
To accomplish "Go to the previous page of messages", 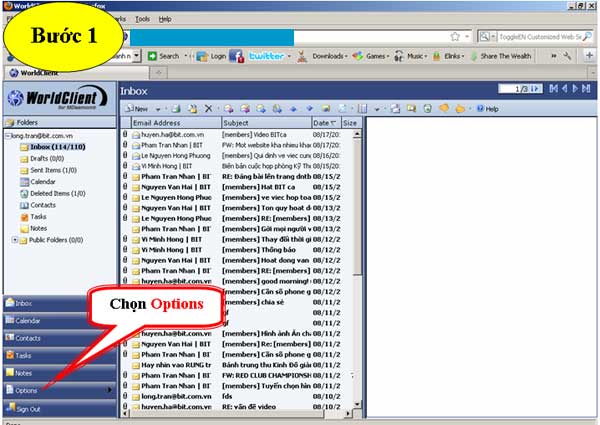I will [564, 89].
